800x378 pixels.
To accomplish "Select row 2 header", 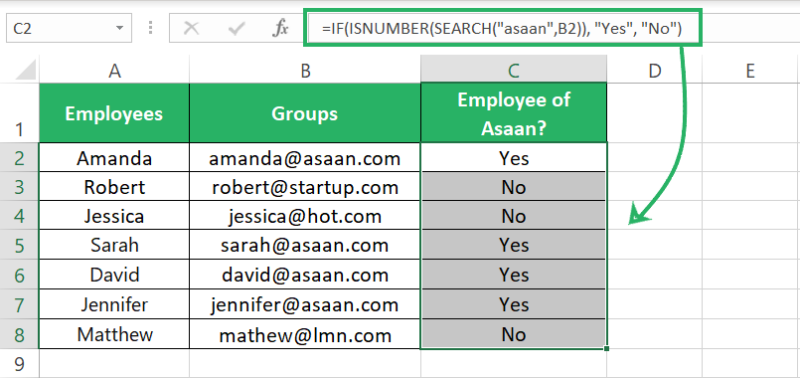I will point(19,158).
